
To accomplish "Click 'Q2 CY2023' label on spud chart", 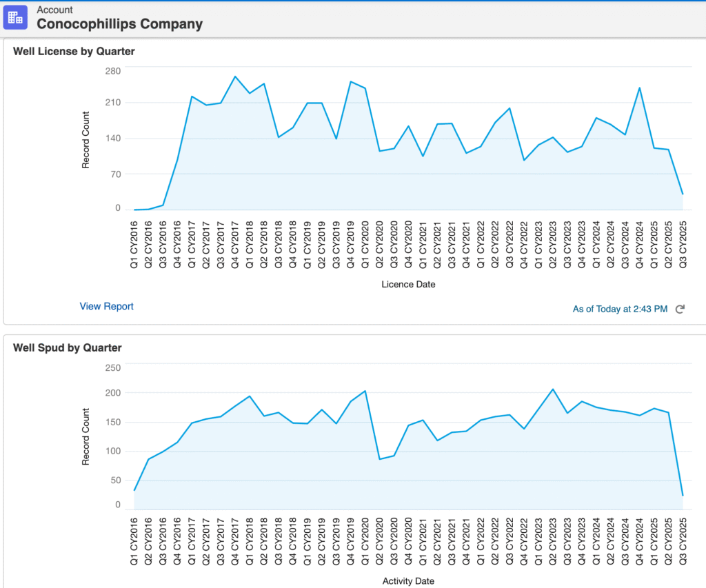I will (x=552, y=542).
